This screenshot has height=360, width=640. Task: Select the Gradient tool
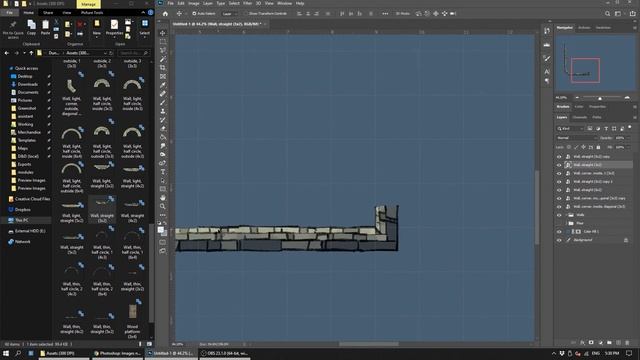(x=163, y=137)
